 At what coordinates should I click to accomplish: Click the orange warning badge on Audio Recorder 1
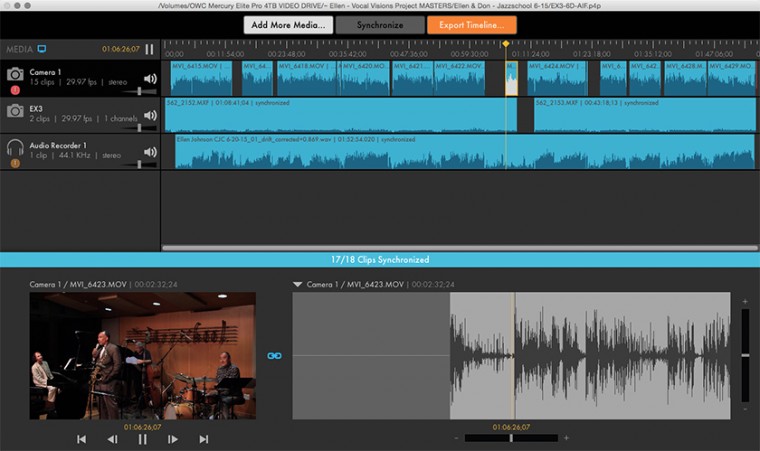15,163
